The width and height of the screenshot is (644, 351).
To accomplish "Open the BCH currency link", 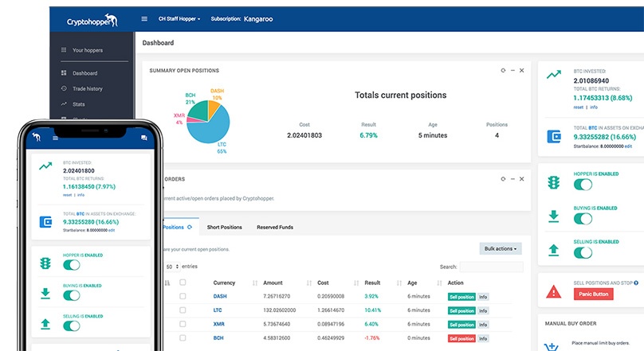I will 218,338.
